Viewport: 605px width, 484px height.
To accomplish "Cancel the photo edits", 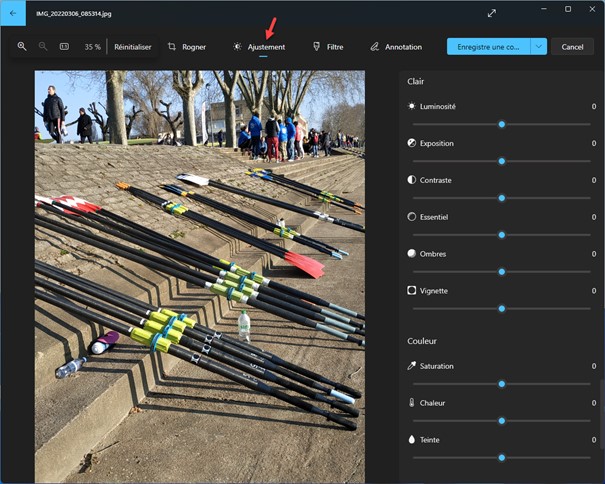I will tap(572, 47).
